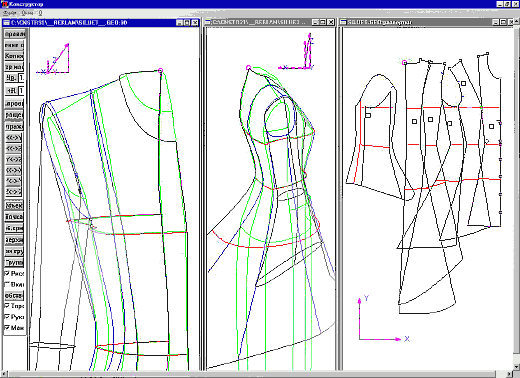Click the 'Ур.' button in the side panel

click(x=11, y=78)
